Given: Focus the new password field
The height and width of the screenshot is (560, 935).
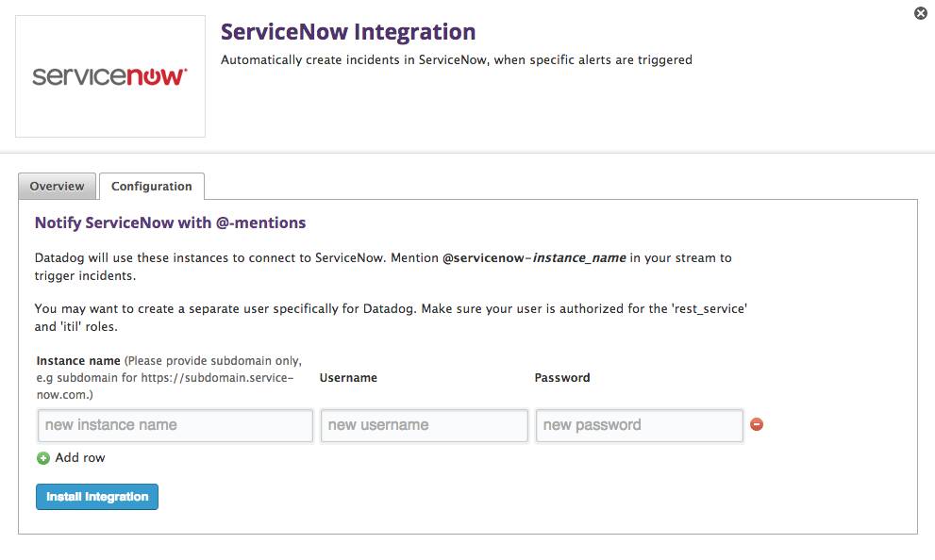Looking at the screenshot, I should (x=639, y=425).
